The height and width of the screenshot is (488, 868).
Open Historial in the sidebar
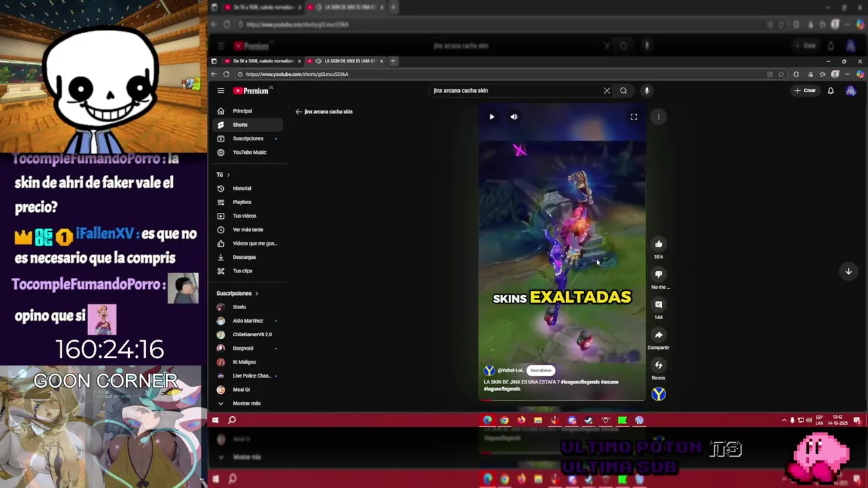[x=248, y=188]
